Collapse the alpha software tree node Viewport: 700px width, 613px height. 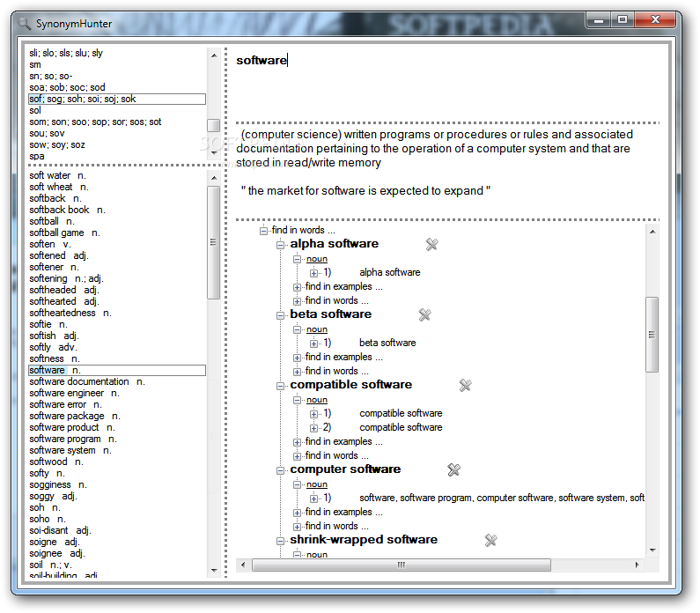pos(280,245)
